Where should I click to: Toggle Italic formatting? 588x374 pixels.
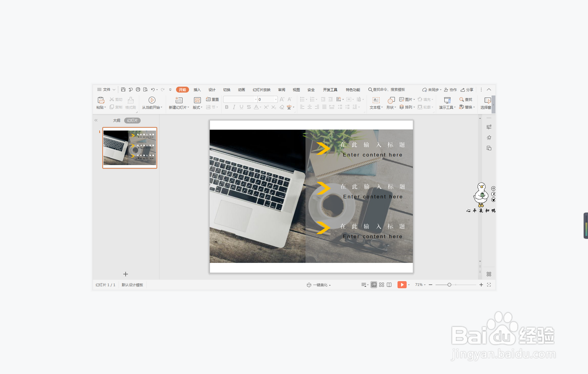point(234,107)
